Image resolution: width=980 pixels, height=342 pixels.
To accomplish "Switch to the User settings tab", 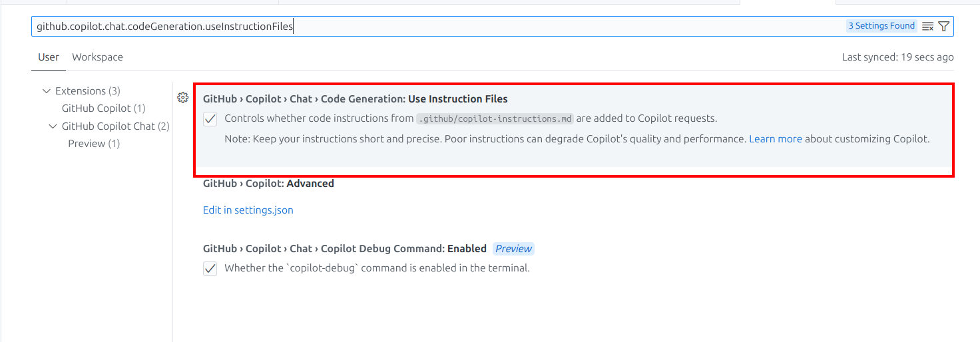I will 48,57.
